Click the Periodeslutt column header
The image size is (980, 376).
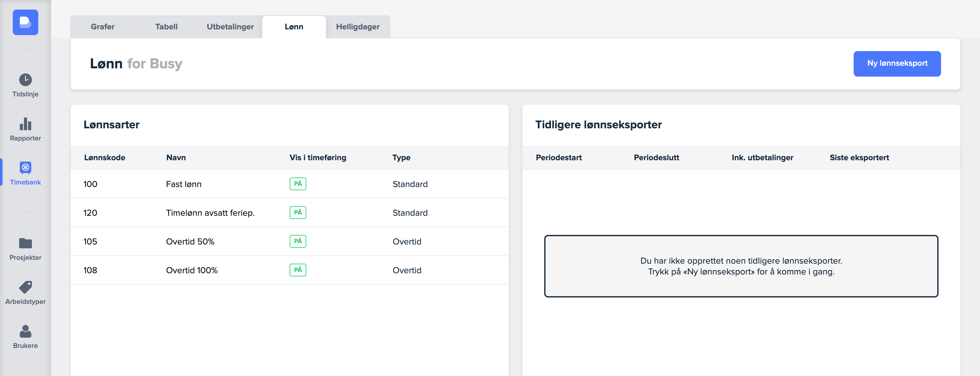coord(656,158)
